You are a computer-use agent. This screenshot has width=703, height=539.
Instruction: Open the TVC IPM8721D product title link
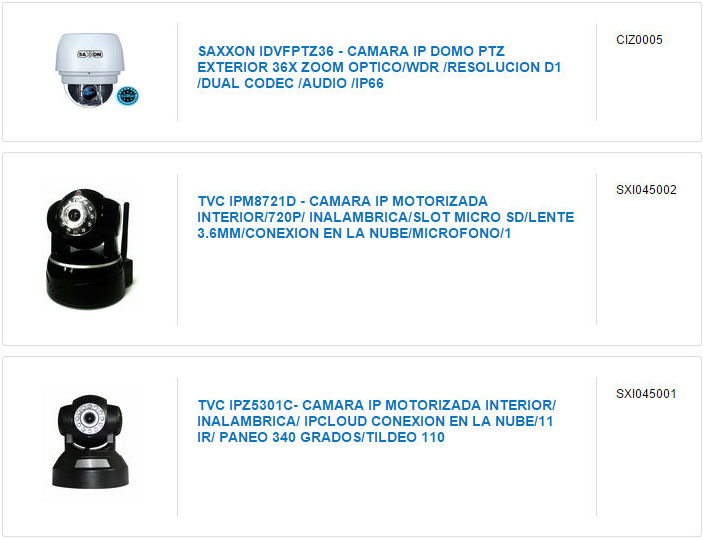tap(386, 217)
